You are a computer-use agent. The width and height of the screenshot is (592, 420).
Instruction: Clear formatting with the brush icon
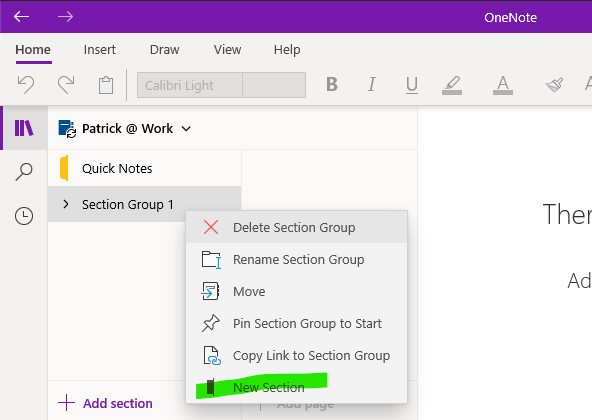tap(554, 85)
